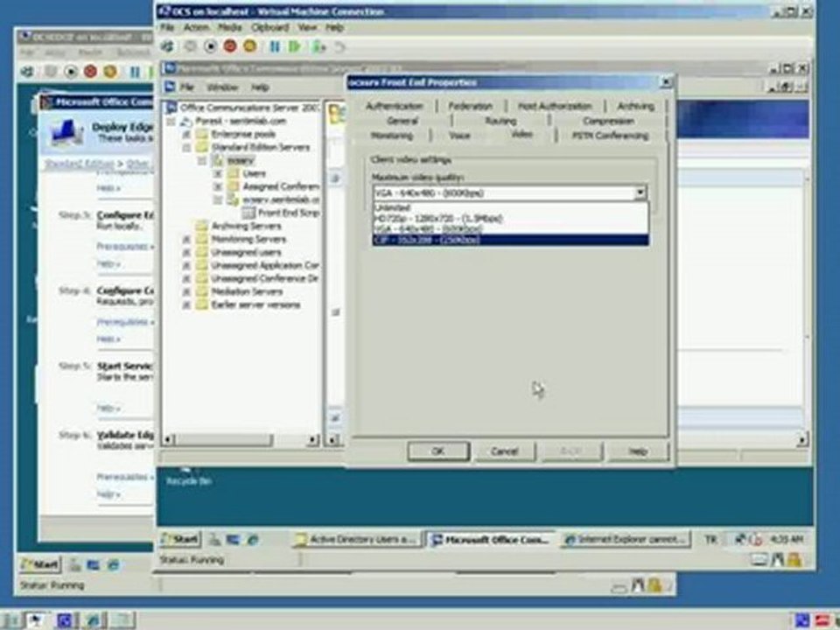This screenshot has width=840, height=630.
Task: Open Clipboard menu in OCS VM window
Action: pos(270,27)
